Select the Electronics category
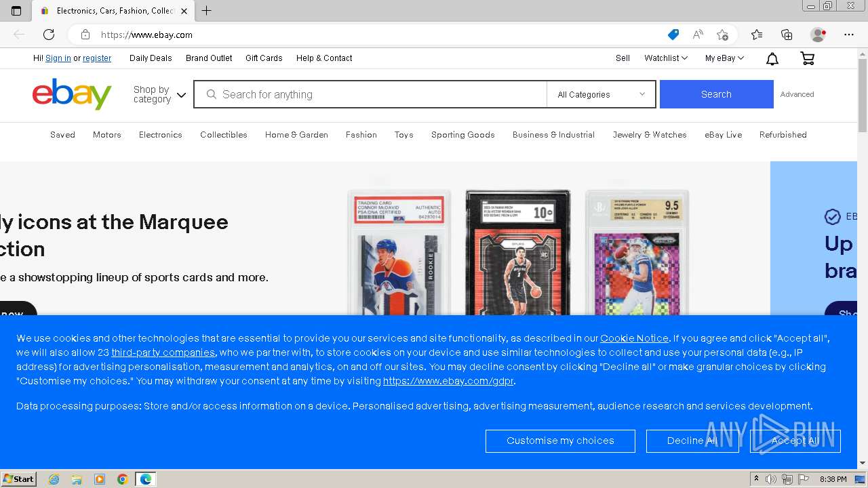868x488 pixels. pyautogui.click(x=161, y=135)
